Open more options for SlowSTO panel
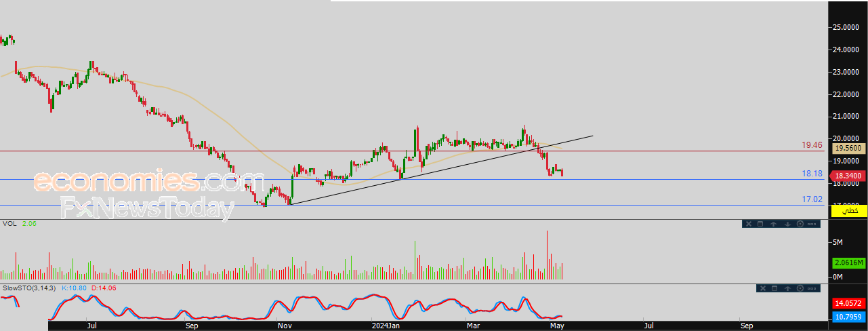The height and width of the screenshot is (331, 868). [812, 288]
